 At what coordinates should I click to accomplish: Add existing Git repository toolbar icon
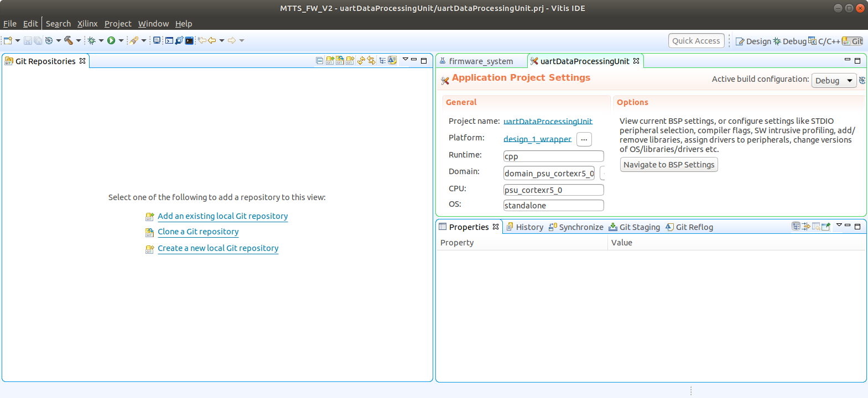330,61
